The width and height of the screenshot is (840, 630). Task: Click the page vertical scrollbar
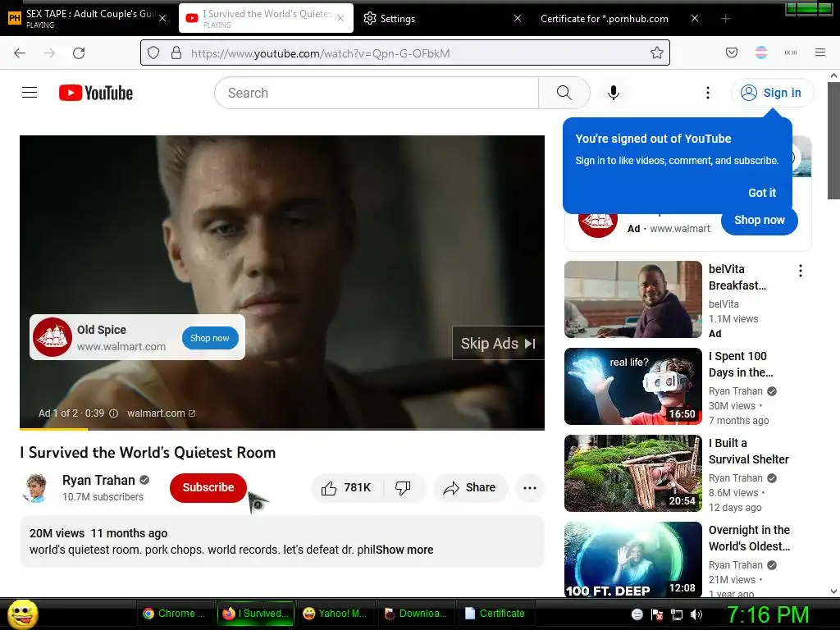tap(833, 139)
